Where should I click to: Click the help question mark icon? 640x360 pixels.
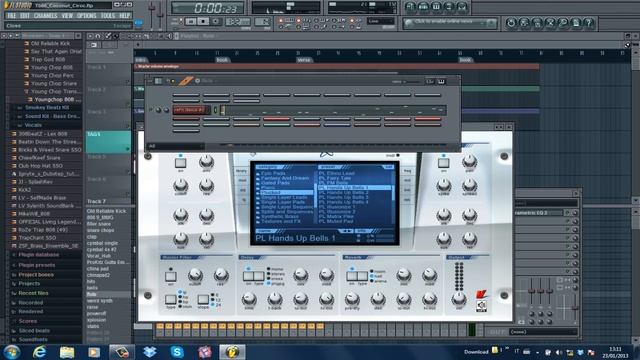(x=588, y=23)
